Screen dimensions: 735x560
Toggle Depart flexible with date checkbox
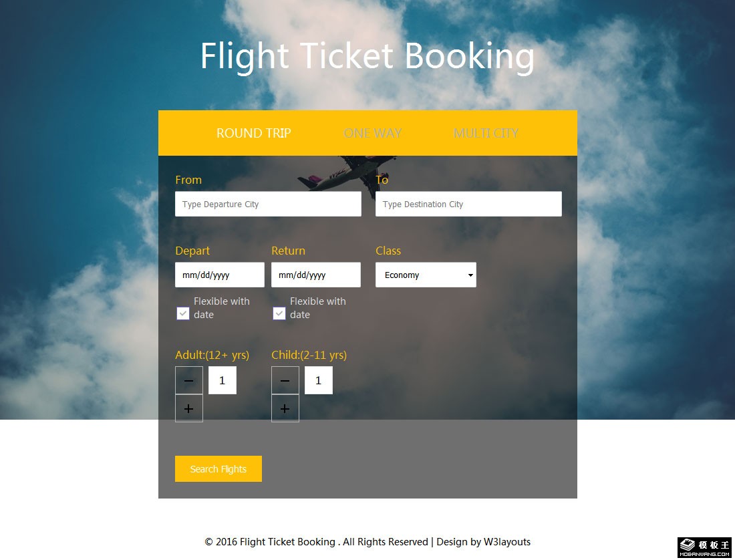[x=183, y=313]
